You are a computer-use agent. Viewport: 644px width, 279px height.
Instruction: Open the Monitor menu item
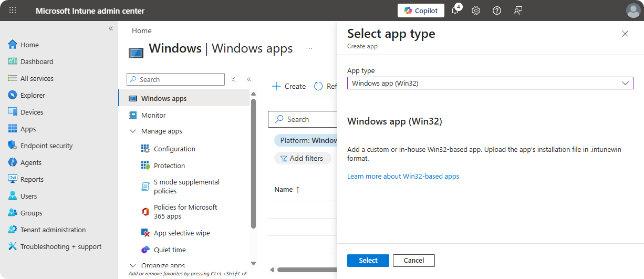pos(153,115)
